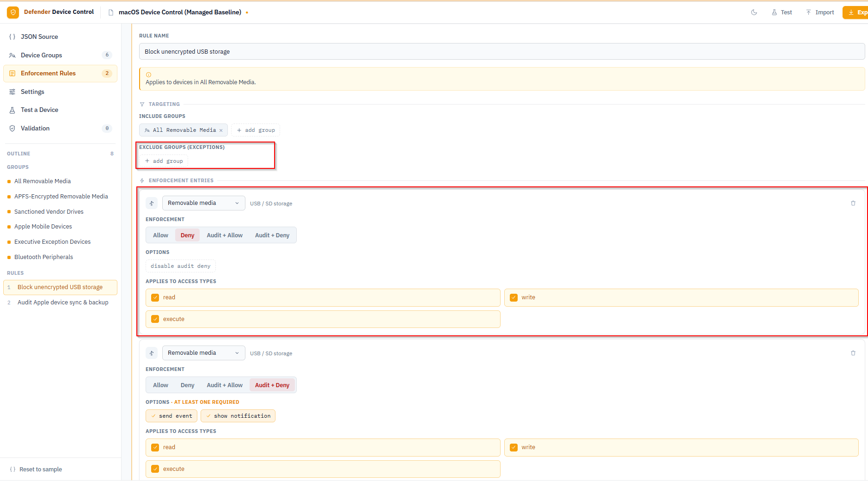This screenshot has height=482, width=868.
Task: Open the second Removable media dropdown
Action: coord(204,353)
